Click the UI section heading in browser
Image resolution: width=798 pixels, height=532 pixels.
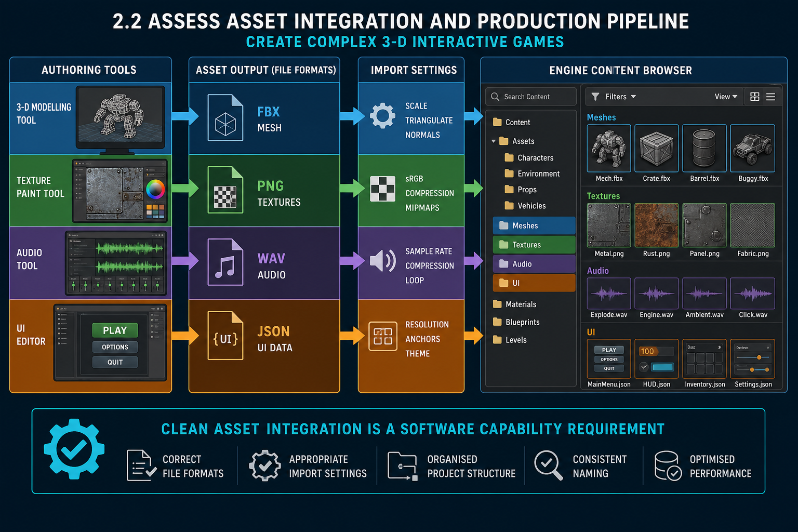[x=591, y=332]
